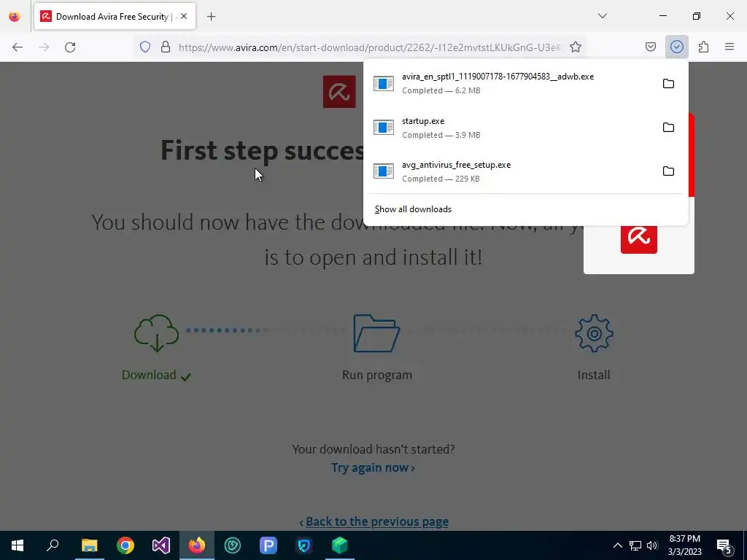
Task: Toggle the Downloads panel button
Action: click(676, 47)
